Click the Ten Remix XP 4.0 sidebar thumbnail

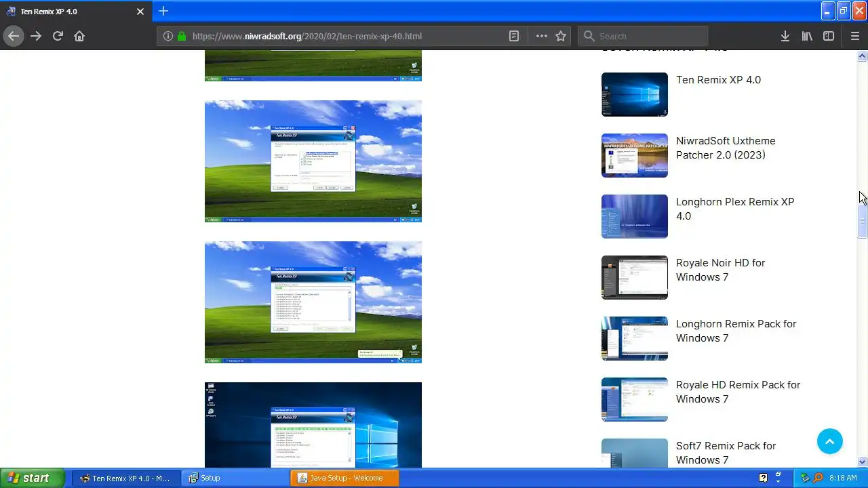[635, 94]
